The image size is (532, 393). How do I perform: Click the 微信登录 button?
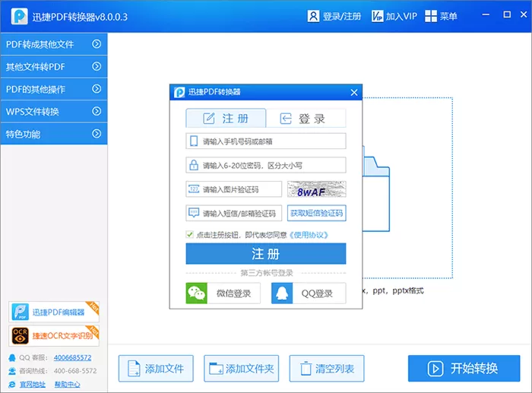tap(223, 293)
